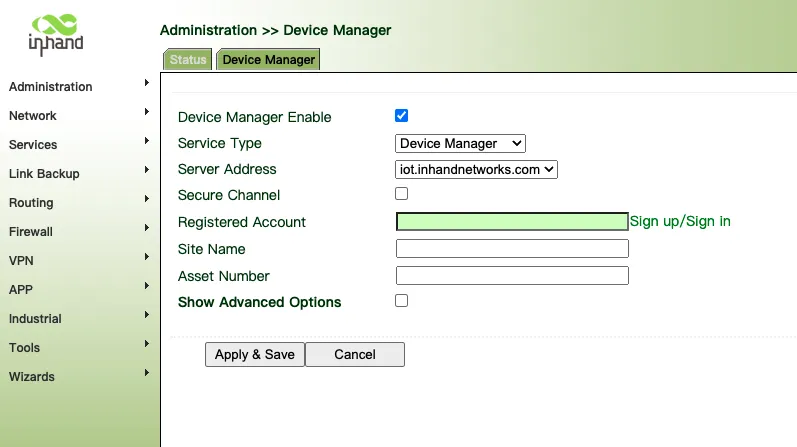Expand arrow next to Industrial
Image resolution: width=797 pixels, height=447 pixels.
click(x=146, y=314)
